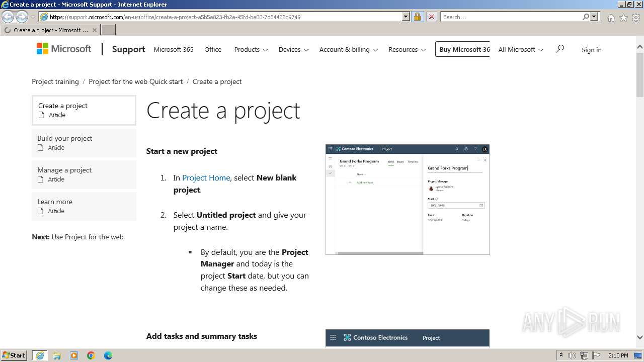The width and height of the screenshot is (644, 362).
Task: Click the Action Center flag tray icon
Action: (596, 355)
